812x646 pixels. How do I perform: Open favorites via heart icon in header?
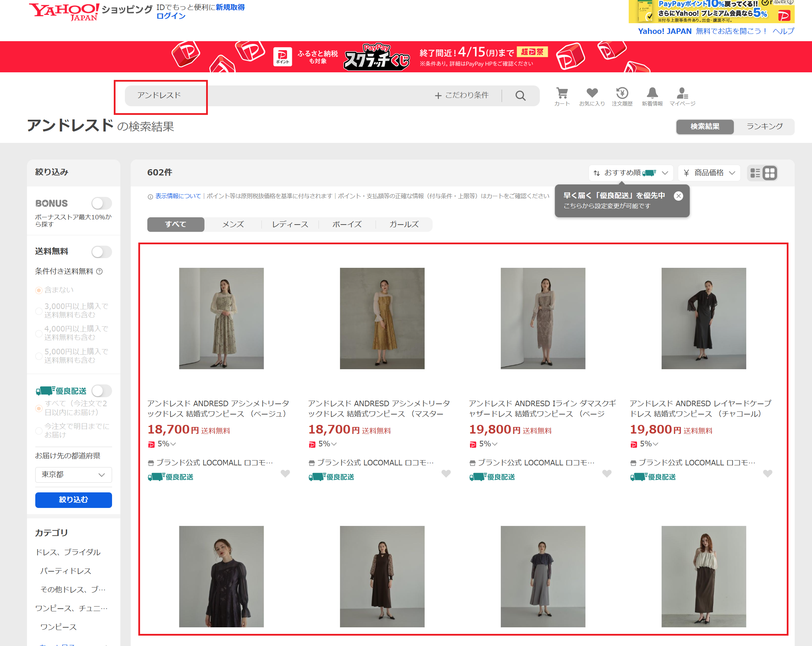(x=592, y=93)
